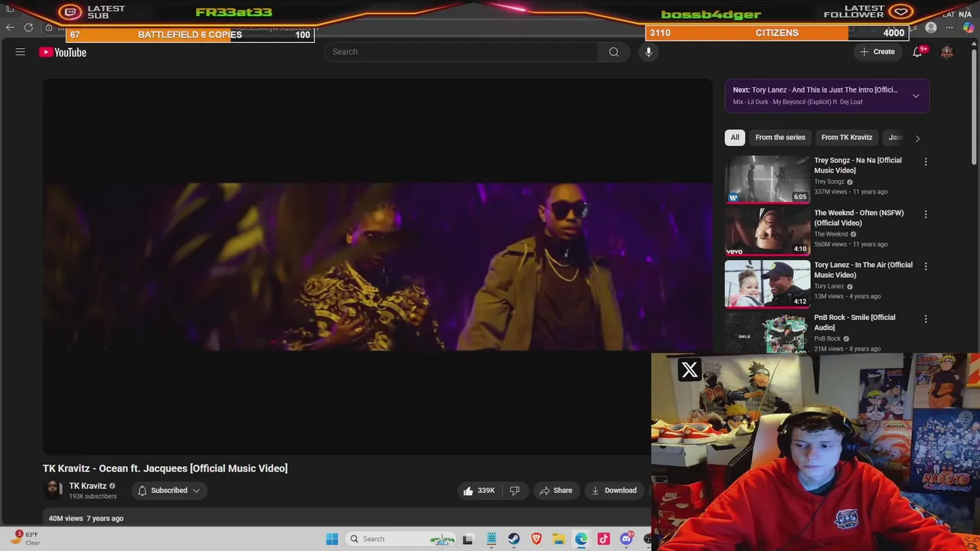Screen dimensions: 980x551
Task: Click the search magnifier button
Action: 613,52
